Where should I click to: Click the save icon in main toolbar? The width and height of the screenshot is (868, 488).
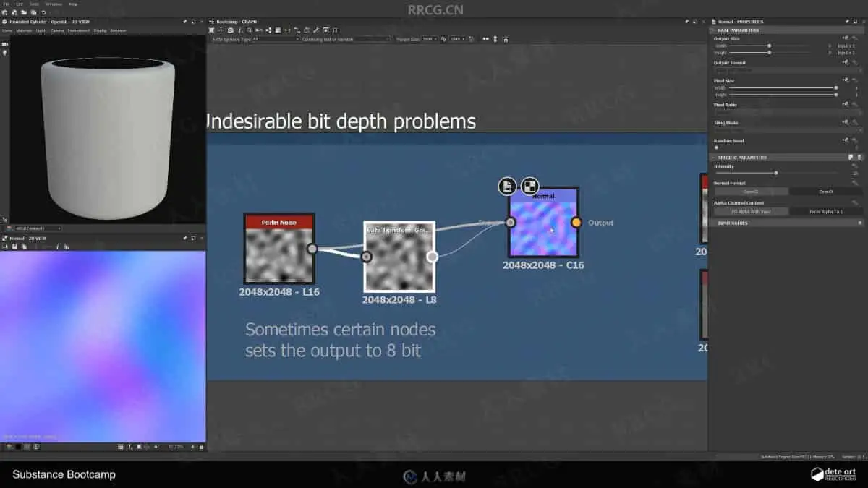tap(33, 12)
